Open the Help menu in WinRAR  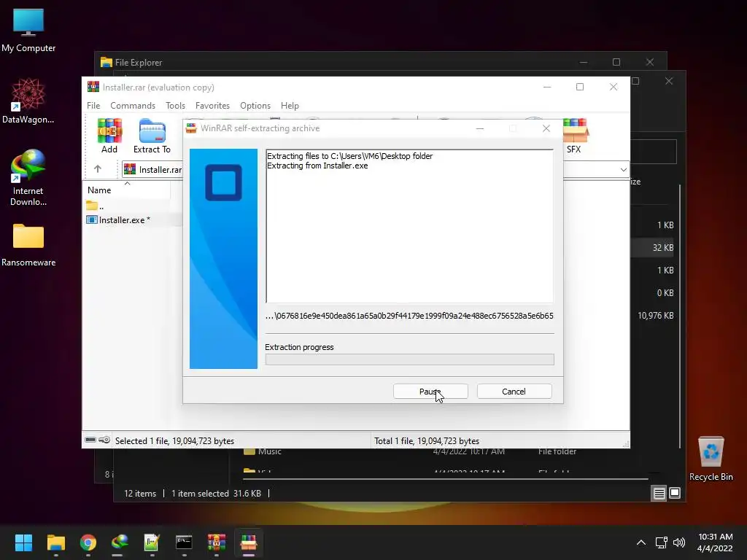[x=290, y=105]
